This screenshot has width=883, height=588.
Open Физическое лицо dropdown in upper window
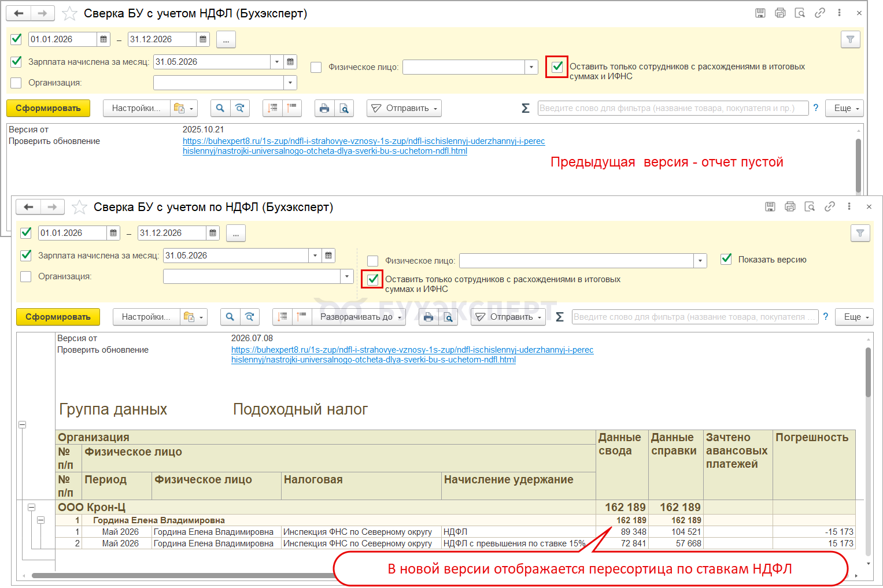[531, 67]
